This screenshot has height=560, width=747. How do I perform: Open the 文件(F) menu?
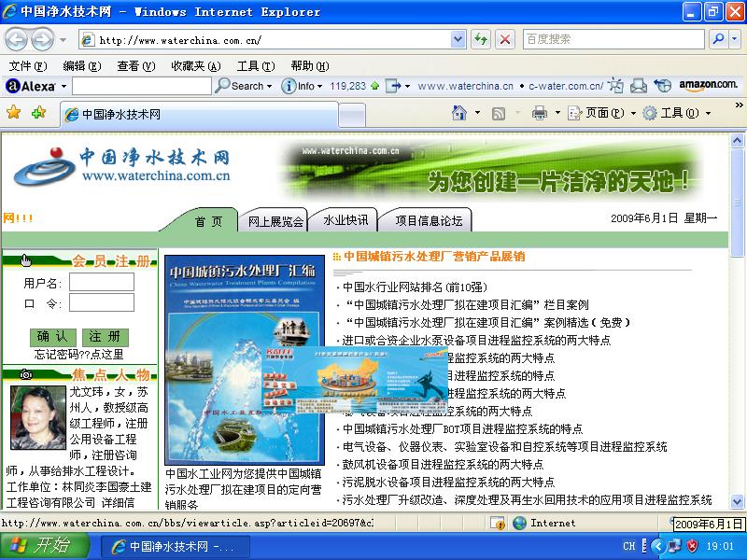28,66
